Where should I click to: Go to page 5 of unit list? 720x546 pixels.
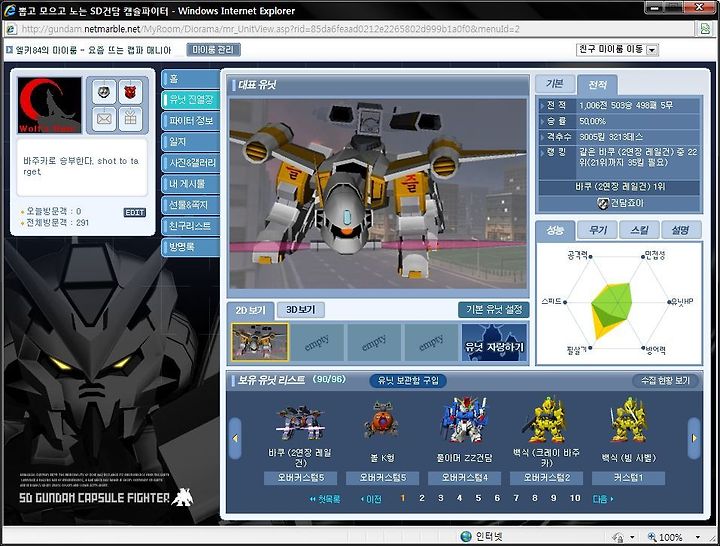478,498
